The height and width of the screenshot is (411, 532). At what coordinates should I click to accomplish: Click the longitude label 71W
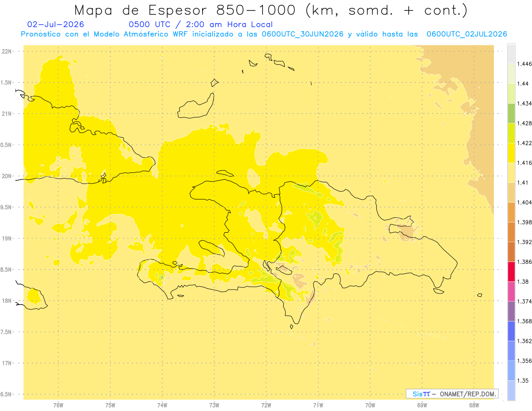pyautogui.click(x=318, y=405)
